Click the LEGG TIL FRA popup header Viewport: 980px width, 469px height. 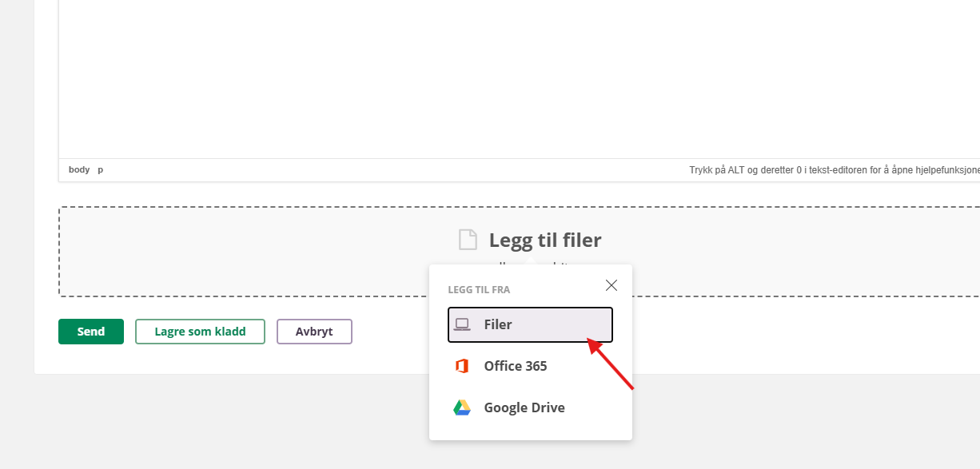479,290
